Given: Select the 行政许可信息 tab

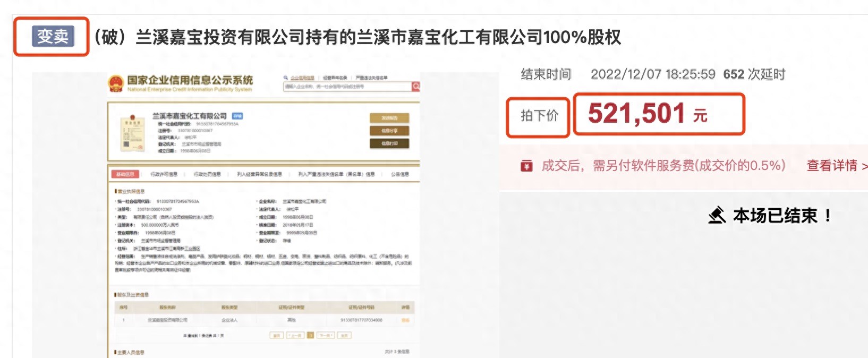Looking at the screenshot, I should click(x=164, y=174).
